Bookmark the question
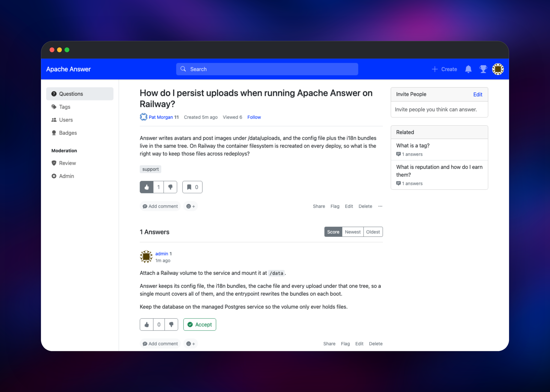This screenshot has height=392, width=550. click(x=192, y=187)
